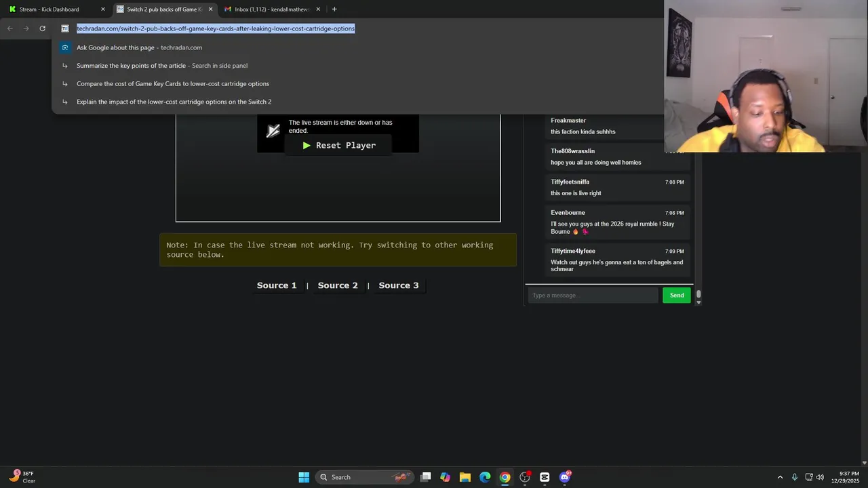Click the taskbar Search box

pos(365,477)
